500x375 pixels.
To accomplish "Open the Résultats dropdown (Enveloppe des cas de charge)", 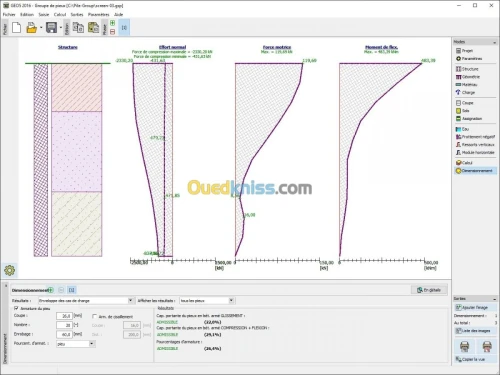I will click(x=86, y=301).
